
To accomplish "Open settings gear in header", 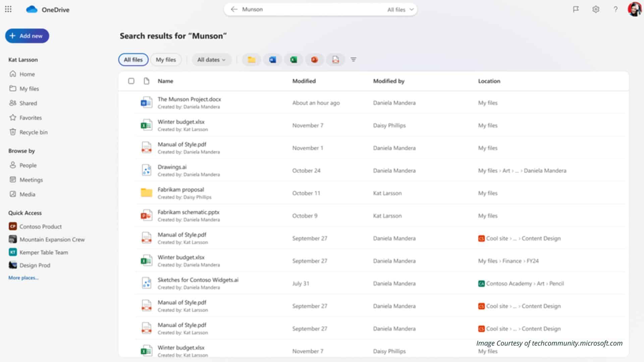I will [596, 9].
